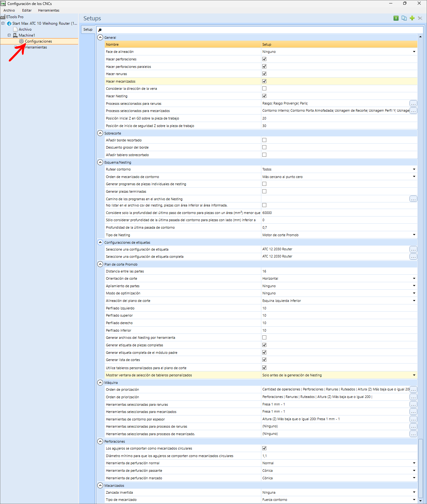Image resolution: width=427 pixels, height=504 pixels.
Task: Open ellipsis for Herramientas seleccionadas para ranuras
Action: [x=413, y=404]
